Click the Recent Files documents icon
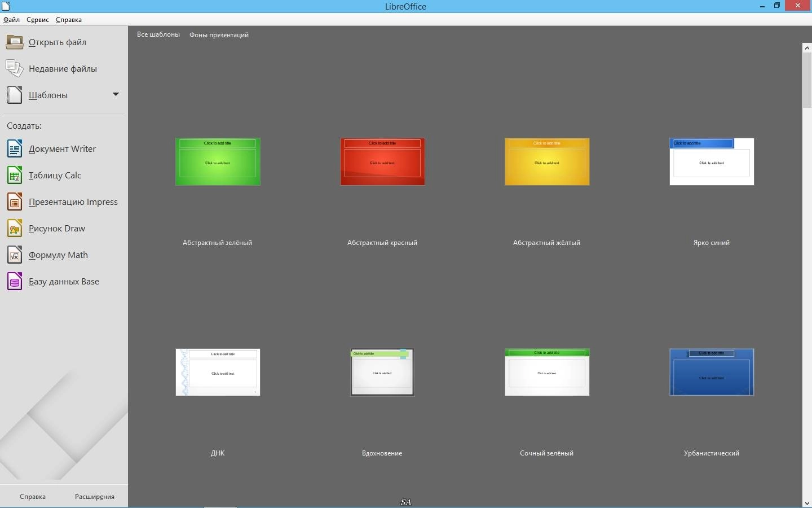812x508 pixels. tap(15, 68)
